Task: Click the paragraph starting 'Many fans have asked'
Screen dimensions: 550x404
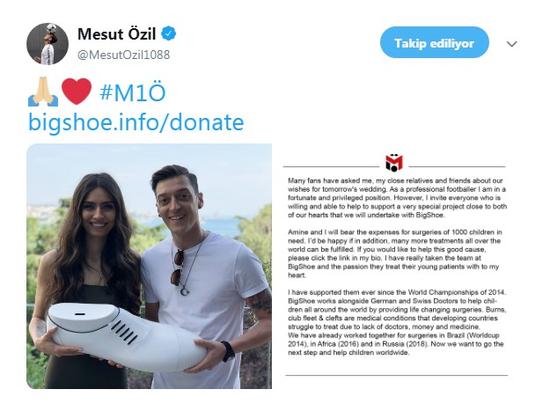Action: (x=397, y=198)
